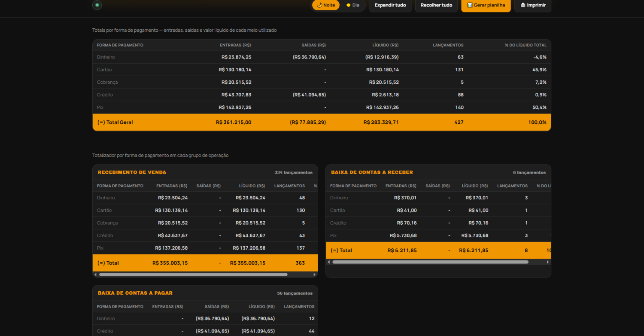The height and width of the screenshot is (336, 644).
Task: Click left scroll arrow in Recebimento de Venda table
Action: pos(95,275)
